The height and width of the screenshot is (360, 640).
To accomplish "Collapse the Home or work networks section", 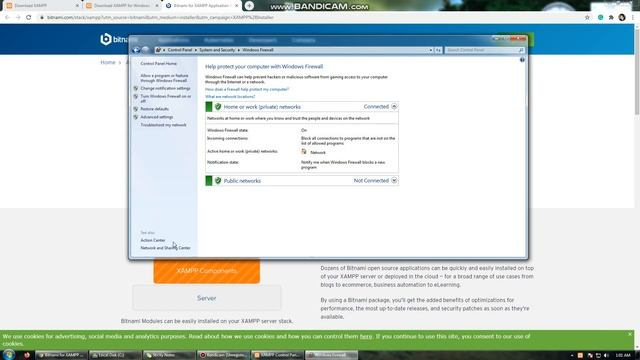I will point(394,106).
